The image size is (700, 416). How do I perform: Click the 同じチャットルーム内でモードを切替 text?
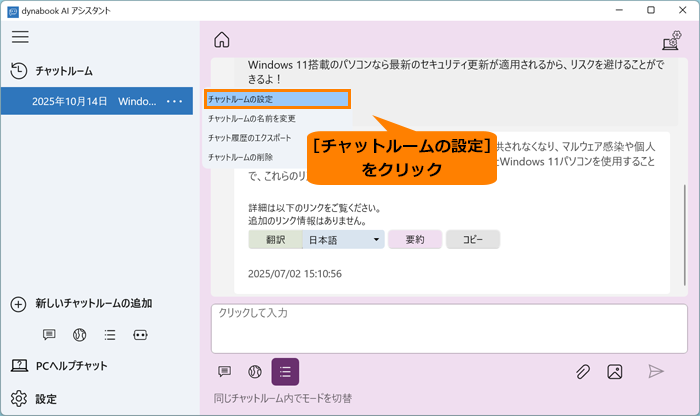[283, 398]
